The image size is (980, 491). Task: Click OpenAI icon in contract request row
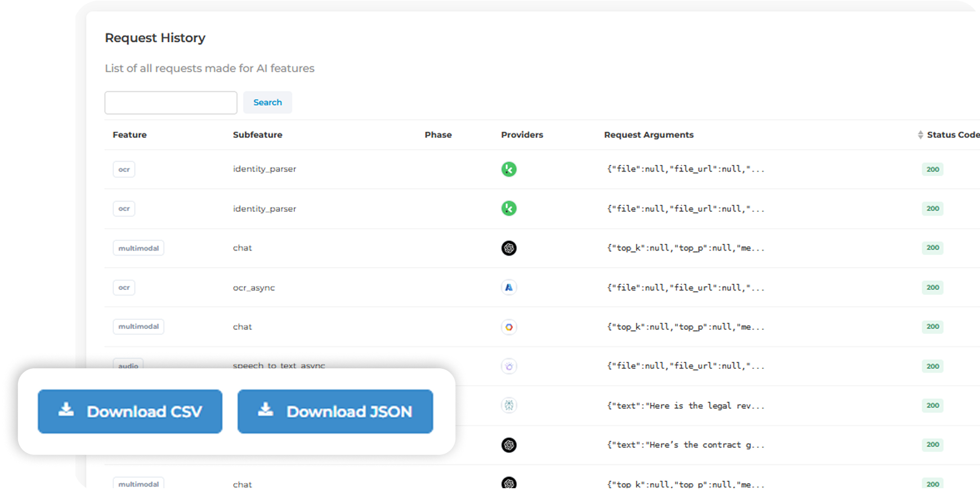509,445
